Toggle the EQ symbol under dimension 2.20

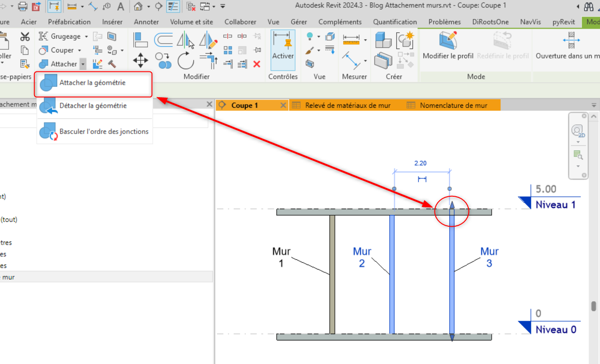tap(422, 179)
